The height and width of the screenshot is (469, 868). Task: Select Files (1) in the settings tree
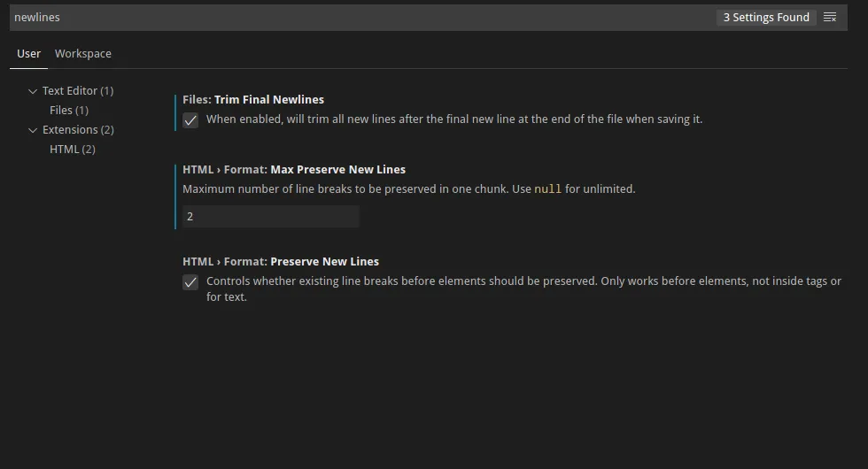[x=69, y=111]
